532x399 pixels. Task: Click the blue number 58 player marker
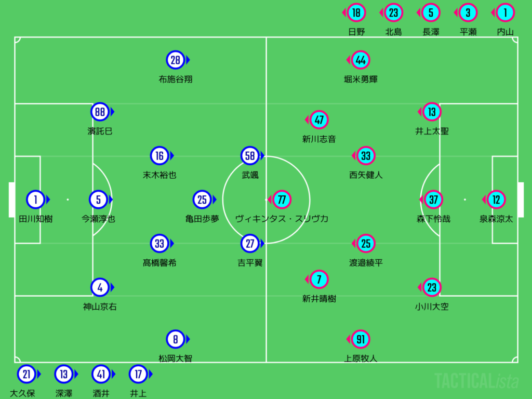(x=250, y=156)
